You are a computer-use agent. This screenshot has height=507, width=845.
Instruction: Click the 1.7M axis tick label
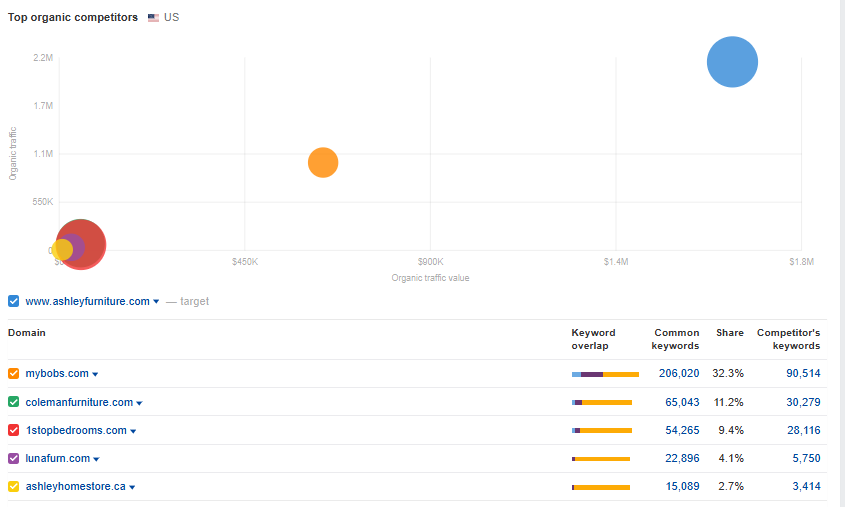click(43, 106)
